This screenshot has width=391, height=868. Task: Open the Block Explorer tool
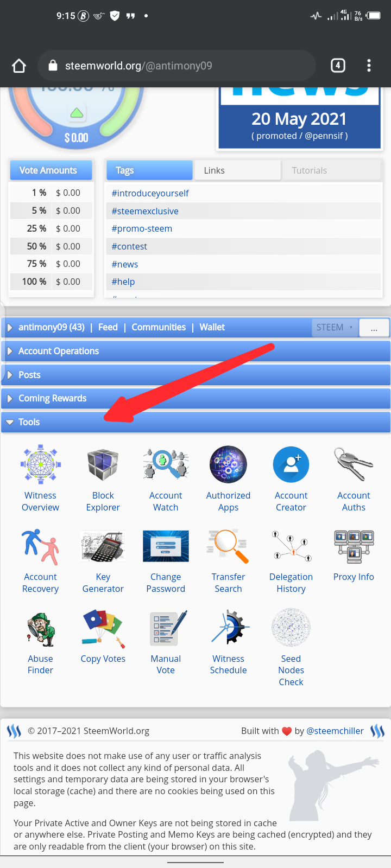pyautogui.click(x=103, y=478)
